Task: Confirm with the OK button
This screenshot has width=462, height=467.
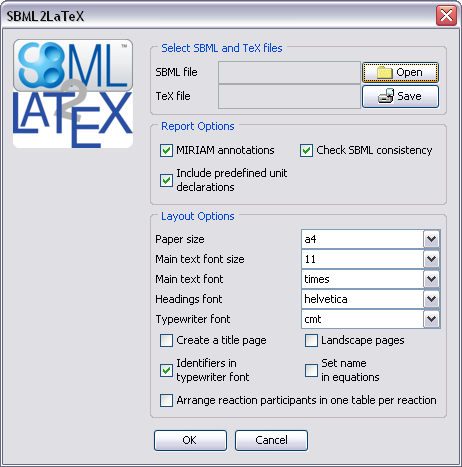Action: (190, 440)
